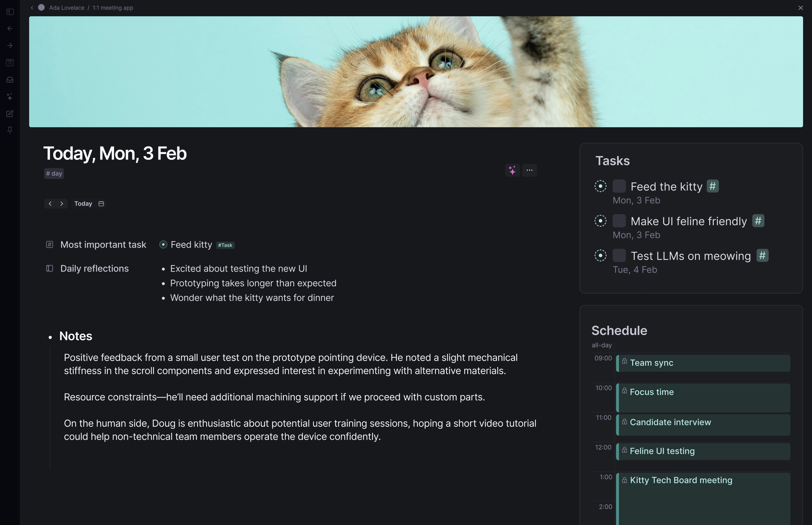Screen dimensions: 812x525
Task: Toggle the sidebar panel icon
Action: pyautogui.click(x=10, y=12)
